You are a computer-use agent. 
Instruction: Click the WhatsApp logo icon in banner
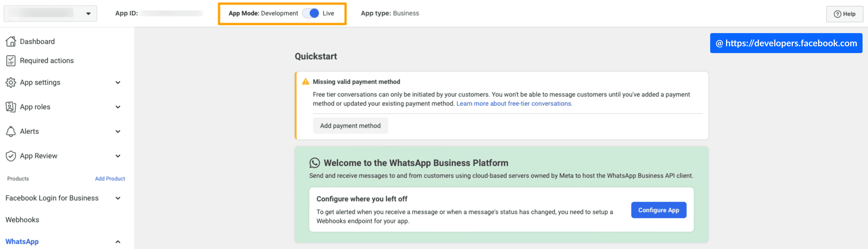click(314, 163)
